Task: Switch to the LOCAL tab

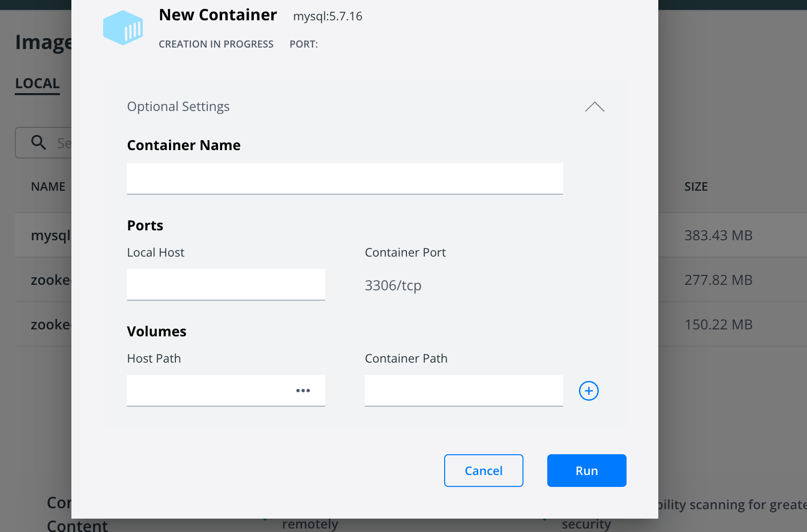Action: 37,83
